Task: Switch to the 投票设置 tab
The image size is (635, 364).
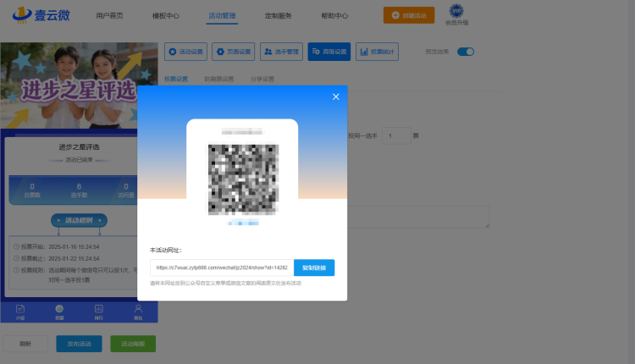Action: coord(176,79)
